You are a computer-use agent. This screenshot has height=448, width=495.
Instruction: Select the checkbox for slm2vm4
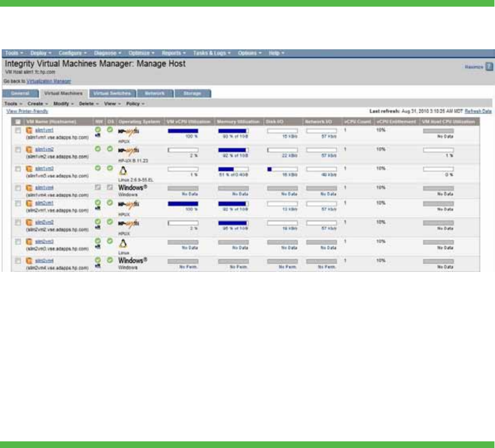[x=18, y=260]
